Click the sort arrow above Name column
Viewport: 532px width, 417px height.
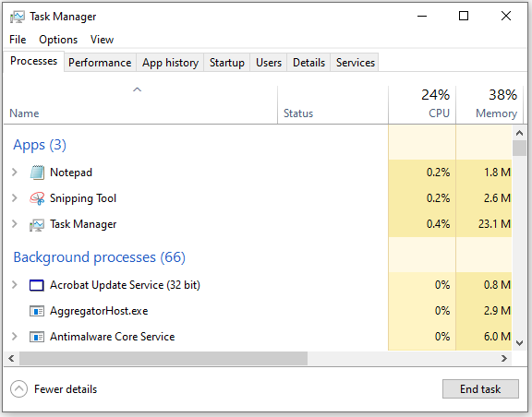coord(137,89)
